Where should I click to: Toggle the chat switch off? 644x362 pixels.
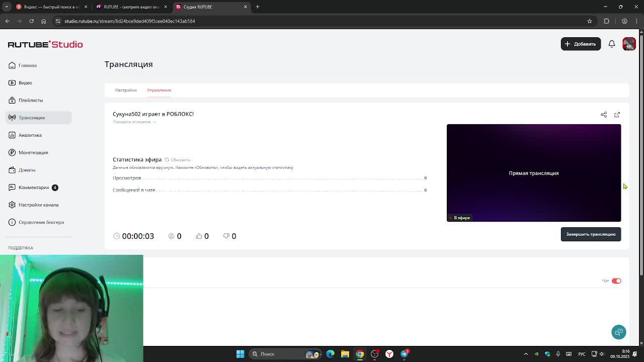[x=616, y=281]
